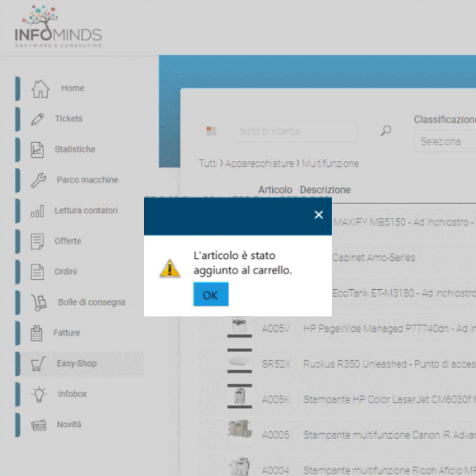The width and height of the screenshot is (476, 476).
Task: Click the A0004 Ricoh printer thumbnail
Action: (x=239, y=468)
